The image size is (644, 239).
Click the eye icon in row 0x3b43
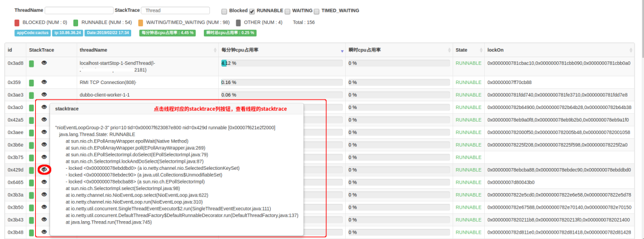(x=44, y=219)
